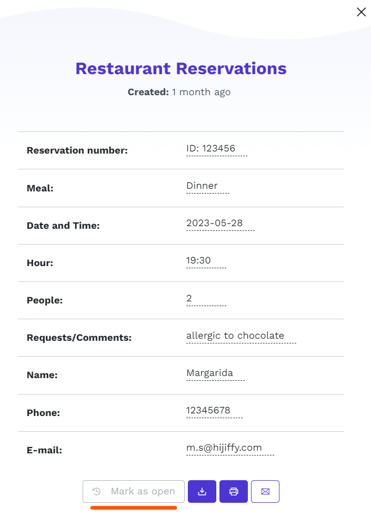Edit the allergic to chocolate comment
This screenshot has width=371, height=517.
(x=241, y=336)
